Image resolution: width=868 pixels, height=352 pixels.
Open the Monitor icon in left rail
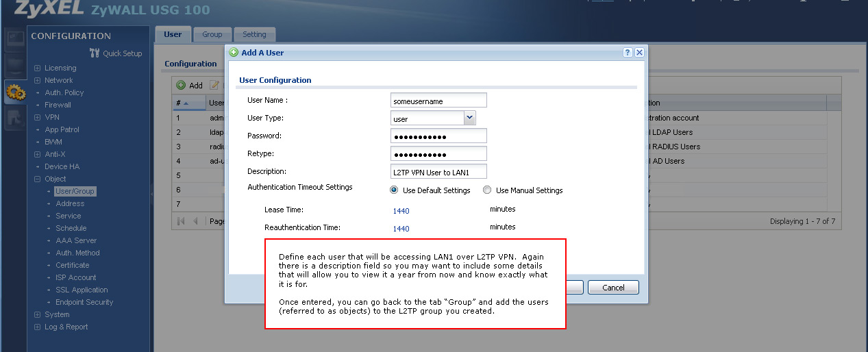[x=14, y=66]
